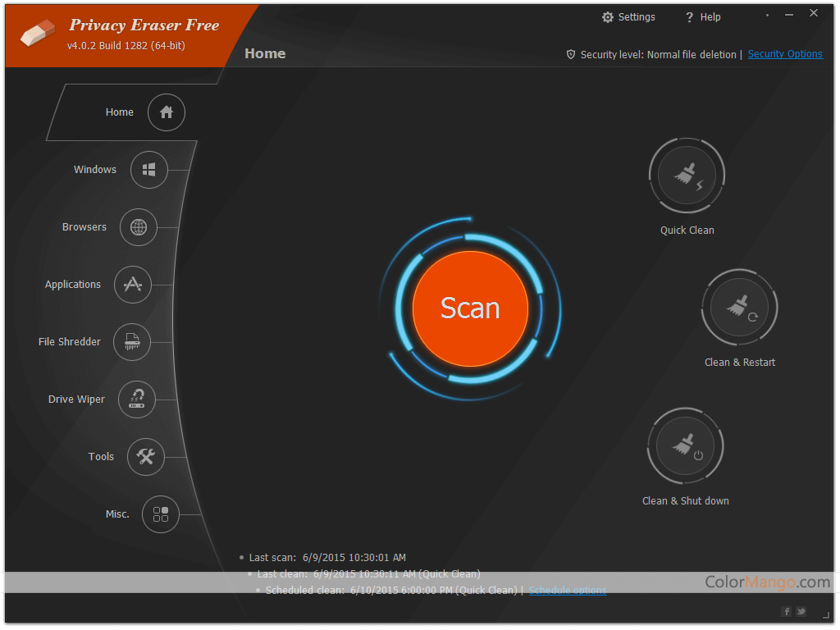The image size is (840, 630).
Task: Click the File Shredder icon
Action: tap(132, 342)
